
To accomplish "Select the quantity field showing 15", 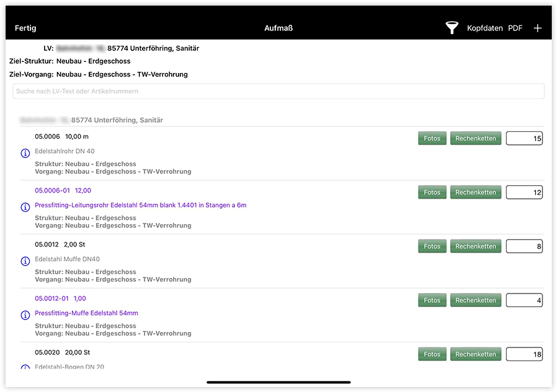I will pos(524,138).
